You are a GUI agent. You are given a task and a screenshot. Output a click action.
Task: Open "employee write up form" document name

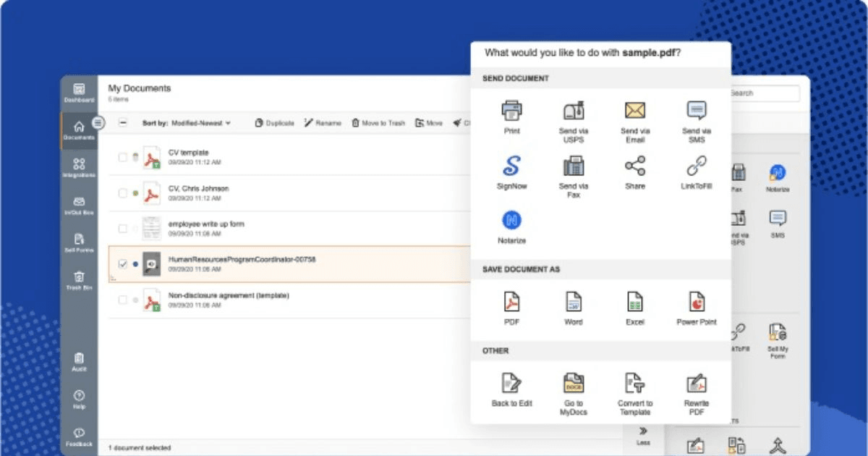point(206,224)
